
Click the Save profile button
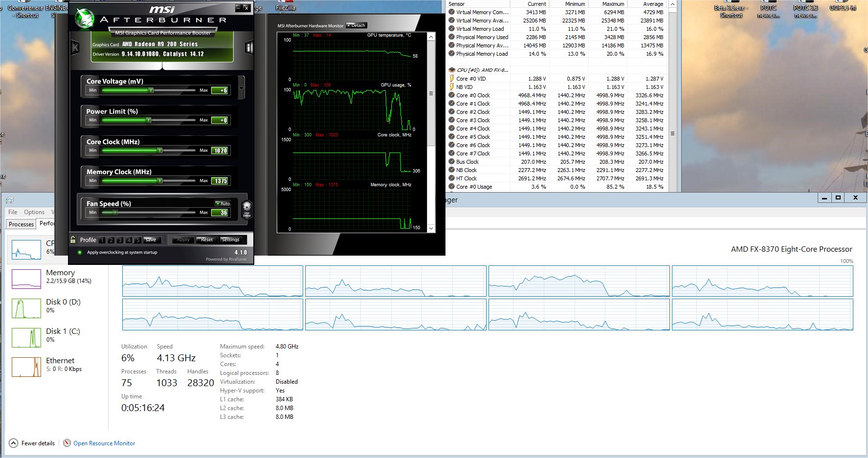152,240
